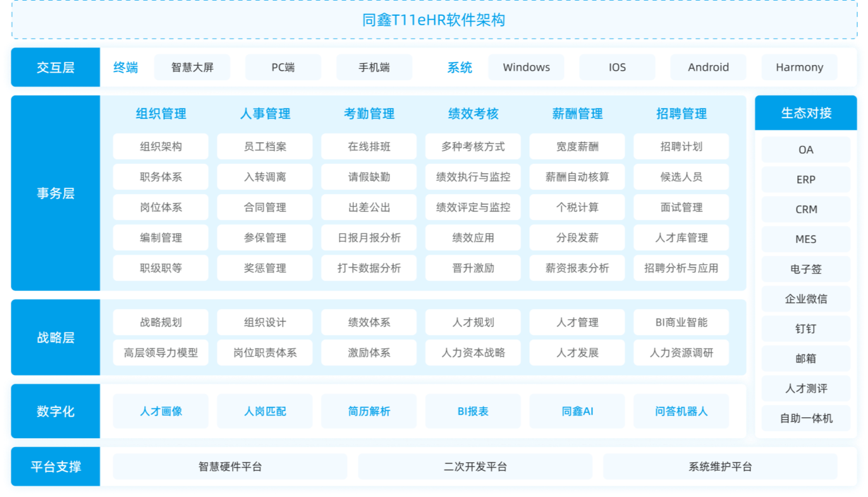
Task: Click the 战略规划 box
Action: pos(161,322)
